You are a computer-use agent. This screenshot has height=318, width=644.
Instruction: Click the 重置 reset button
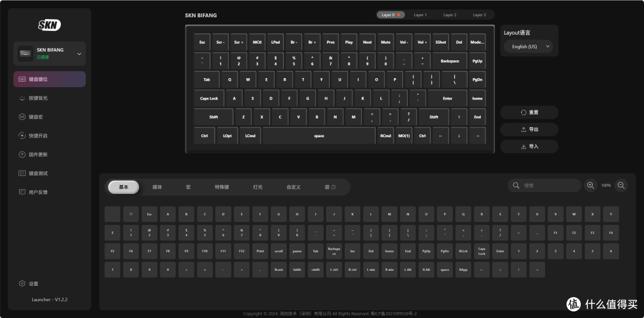point(529,112)
